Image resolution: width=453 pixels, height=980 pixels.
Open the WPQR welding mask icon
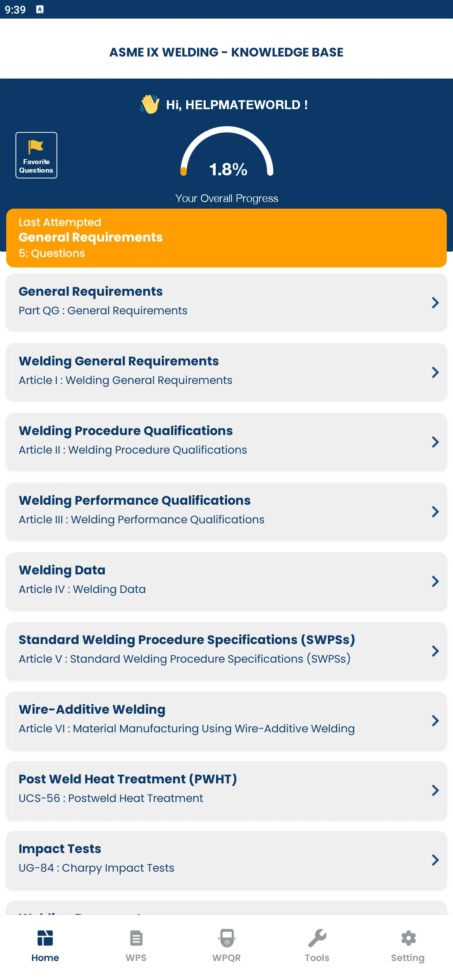[x=226, y=938]
